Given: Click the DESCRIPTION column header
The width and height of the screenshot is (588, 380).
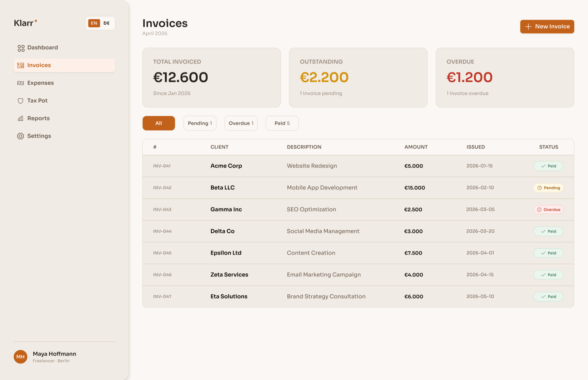Looking at the screenshot, I should 304,147.
